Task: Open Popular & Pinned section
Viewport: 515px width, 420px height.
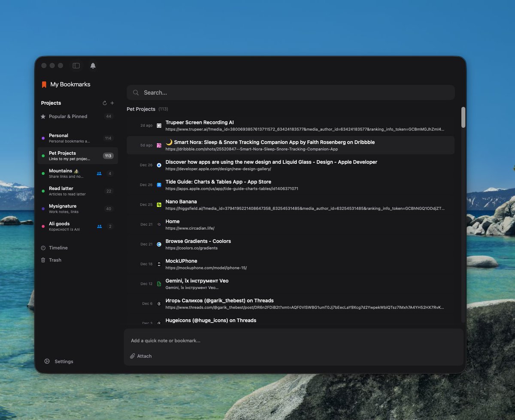Action: [x=77, y=116]
